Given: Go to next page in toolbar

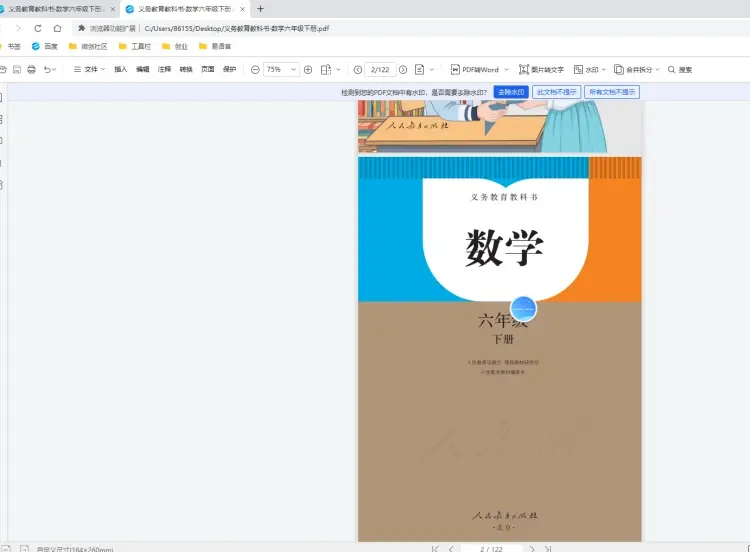Looking at the screenshot, I should (403, 70).
